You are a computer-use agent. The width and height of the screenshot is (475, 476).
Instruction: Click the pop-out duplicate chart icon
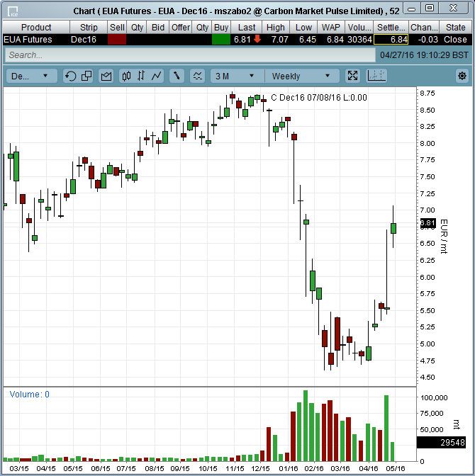pyautogui.click(x=86, y=76)
